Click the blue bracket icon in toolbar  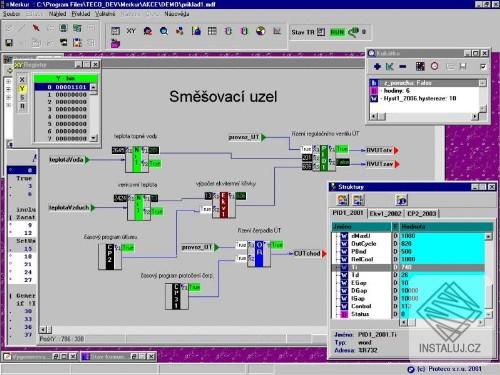click(228, 31)
